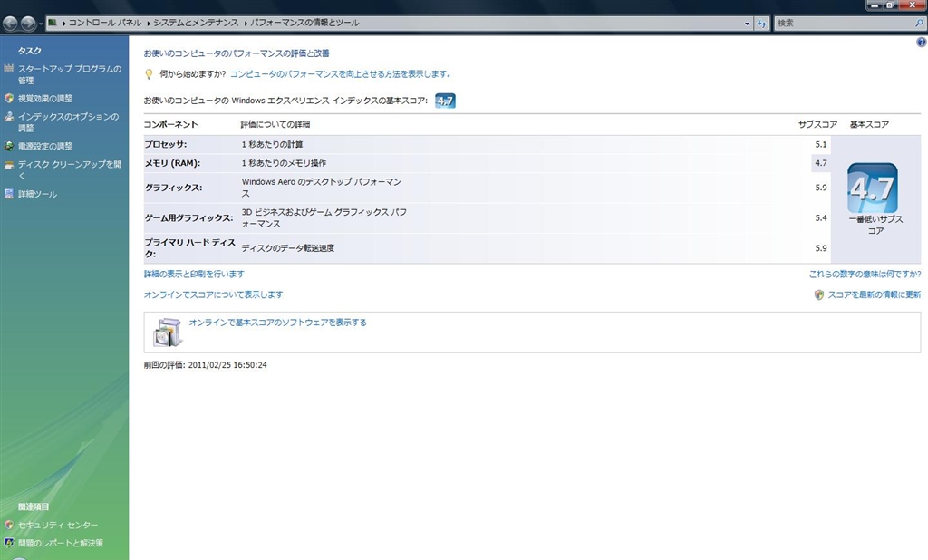Open コンピュータのパフォーマンスを向上させる方法 link

[341, 74]
